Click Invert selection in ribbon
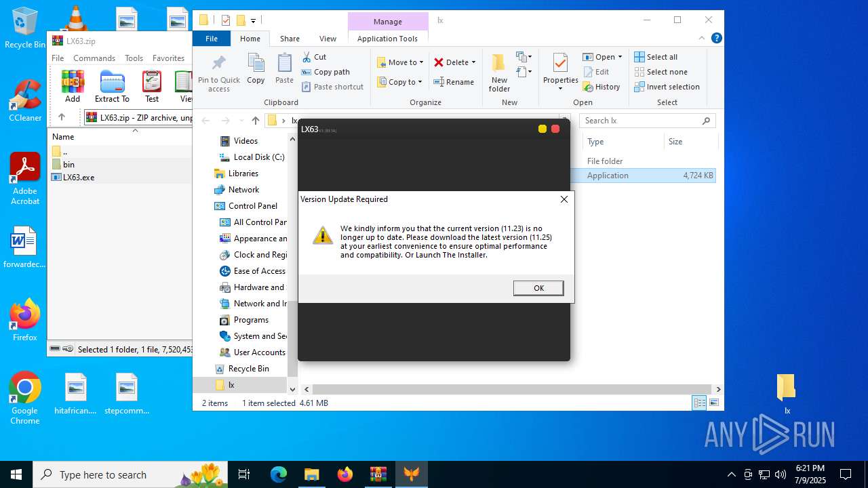 click(x=667, y=87)
